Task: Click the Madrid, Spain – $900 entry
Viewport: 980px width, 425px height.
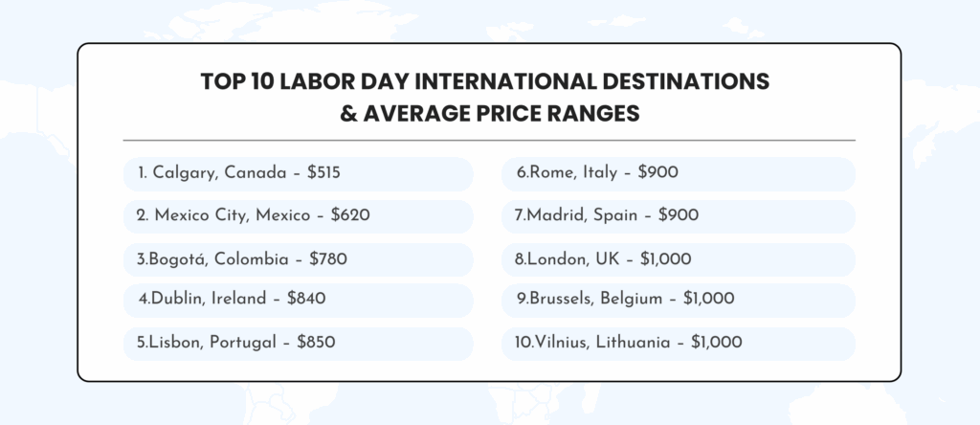Action: (x=679, y=216)
